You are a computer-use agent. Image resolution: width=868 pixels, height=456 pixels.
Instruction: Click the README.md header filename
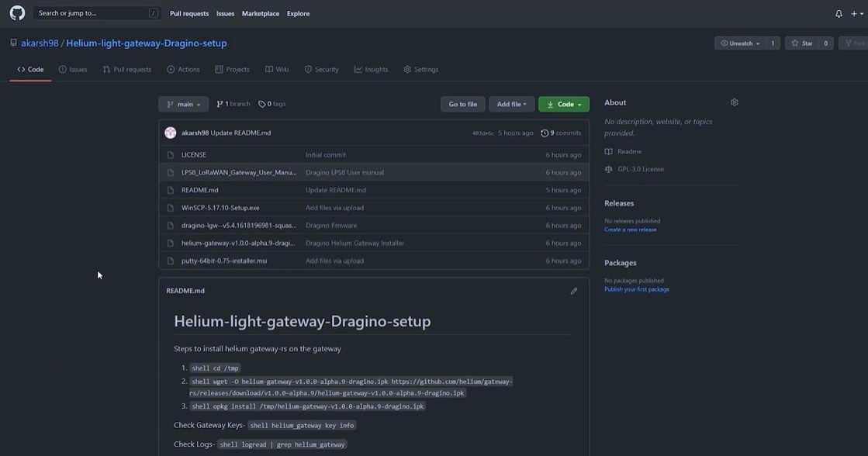[185, 291]
